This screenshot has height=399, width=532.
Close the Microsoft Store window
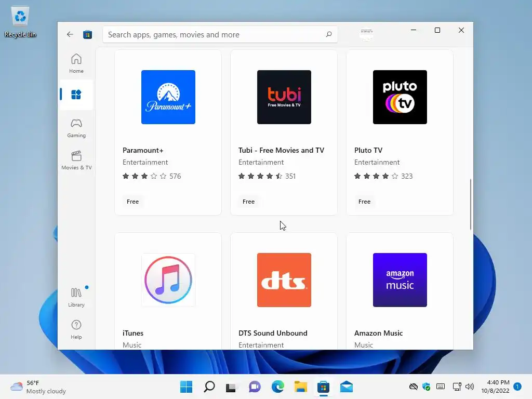tap(461, 30)
